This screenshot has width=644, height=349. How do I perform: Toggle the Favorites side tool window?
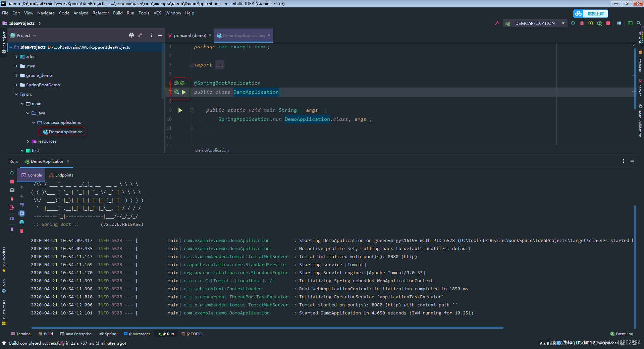(4, 259)
